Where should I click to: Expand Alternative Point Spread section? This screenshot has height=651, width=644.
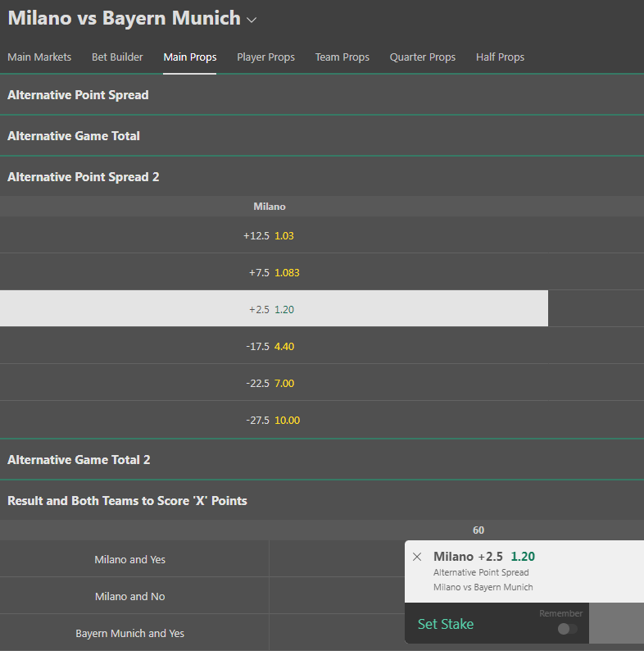pyautogui.click(x=322, y=95)
